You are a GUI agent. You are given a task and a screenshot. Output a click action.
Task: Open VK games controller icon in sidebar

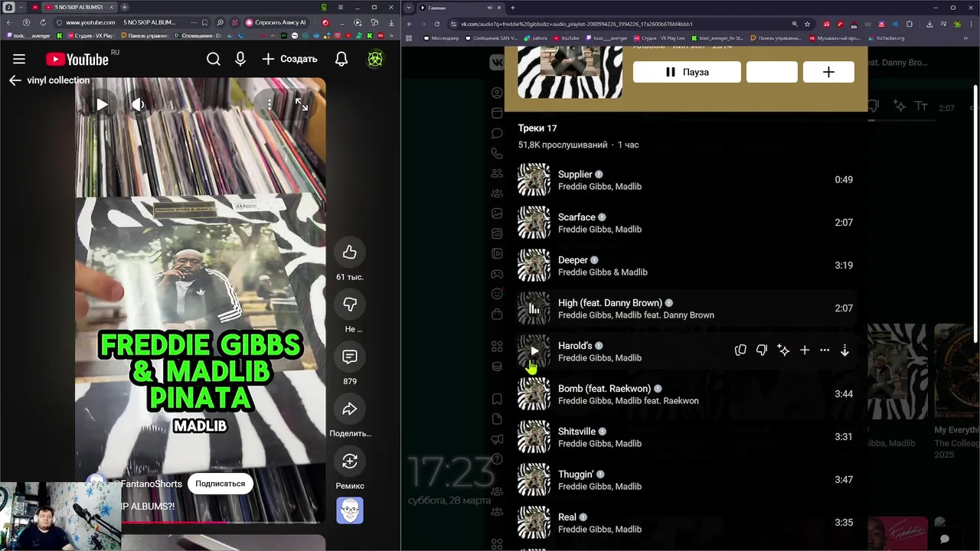tap(497, 274)
